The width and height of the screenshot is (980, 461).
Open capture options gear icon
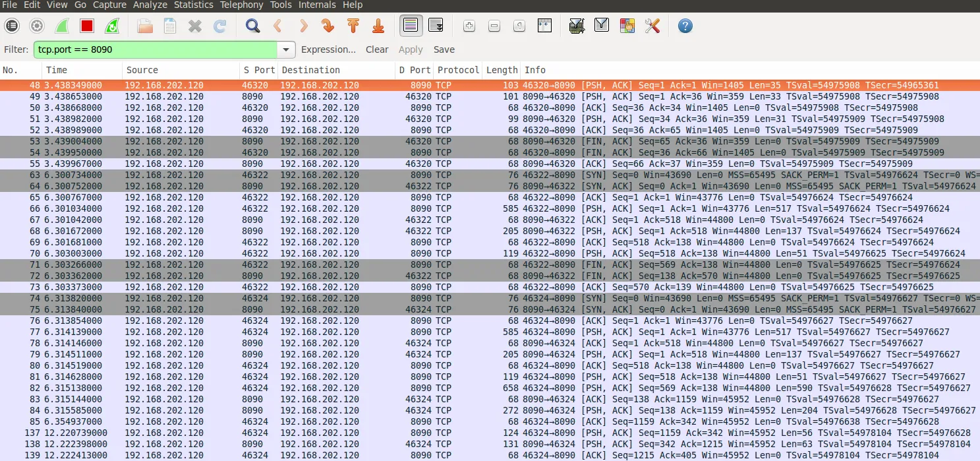pos(37,26)
